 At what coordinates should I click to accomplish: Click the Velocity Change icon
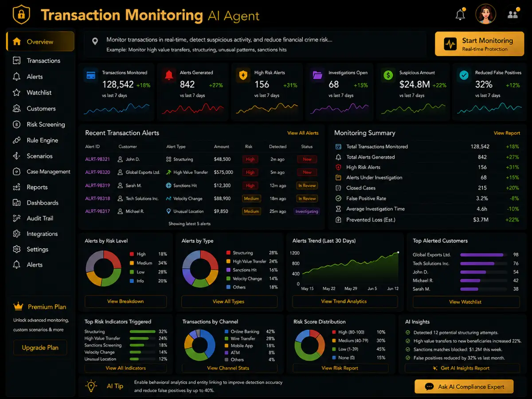point(168,199)
